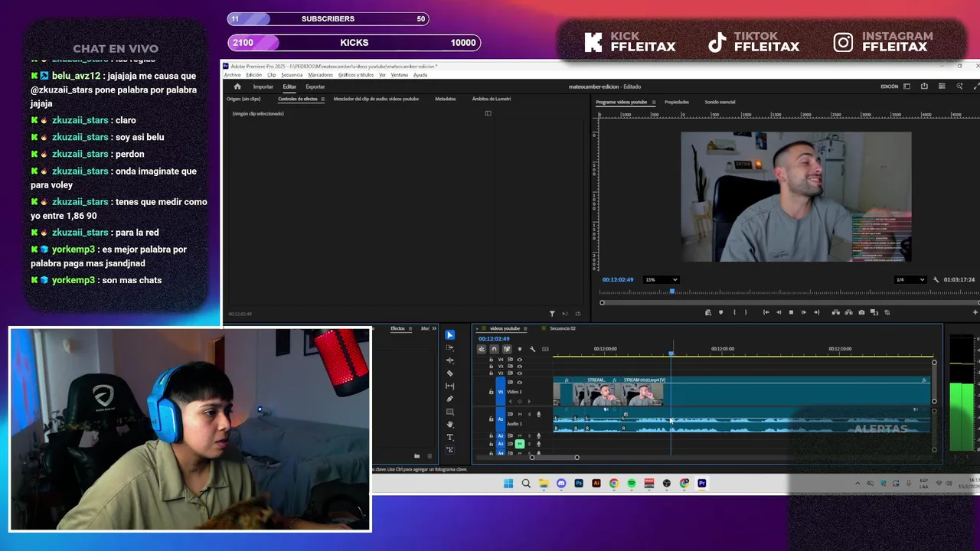This screenshot has width=980, height=551.
Task: Add marker in the Program monitor
Action: tap(720, 312)
